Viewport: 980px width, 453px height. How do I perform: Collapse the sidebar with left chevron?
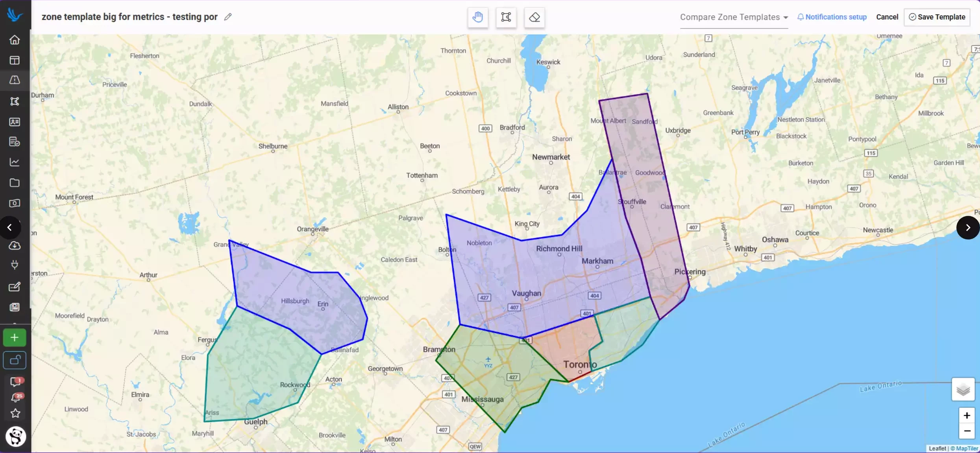(9, 227)
